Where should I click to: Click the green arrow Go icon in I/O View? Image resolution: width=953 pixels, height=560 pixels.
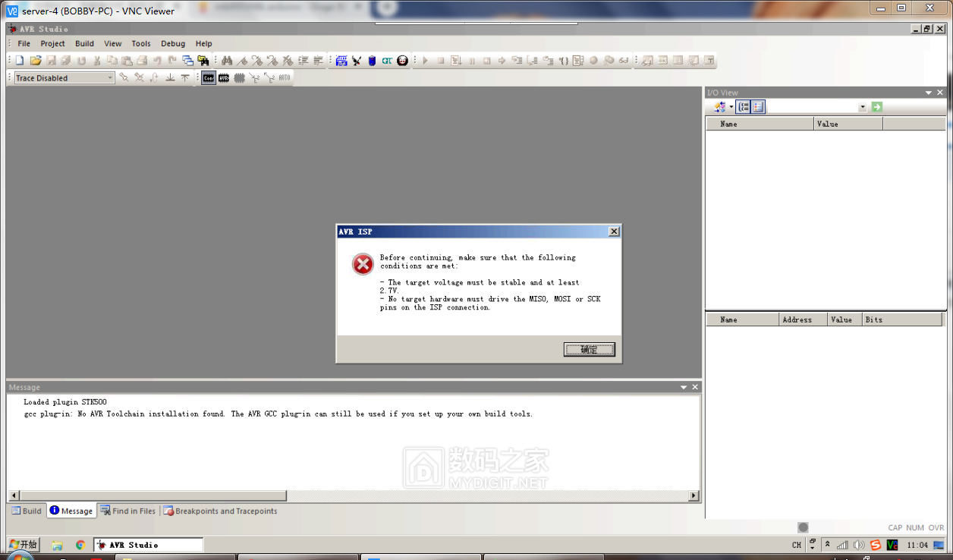877,107
